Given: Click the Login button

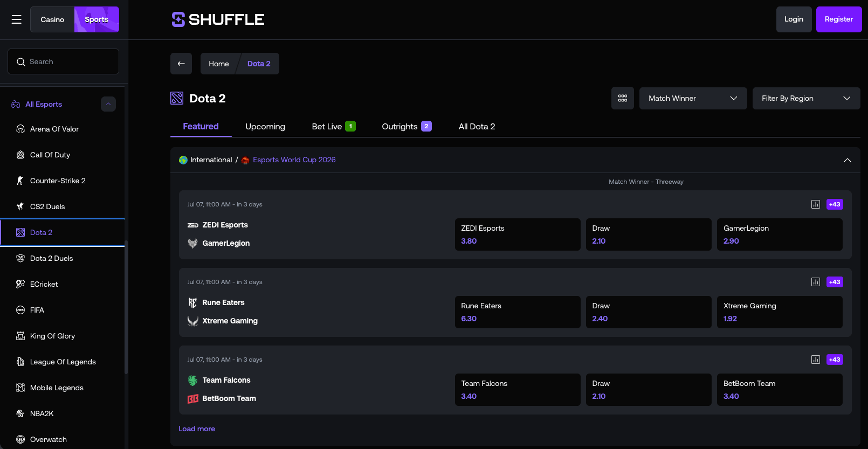Looking at the screenshot, I should [x=794, y=19].
